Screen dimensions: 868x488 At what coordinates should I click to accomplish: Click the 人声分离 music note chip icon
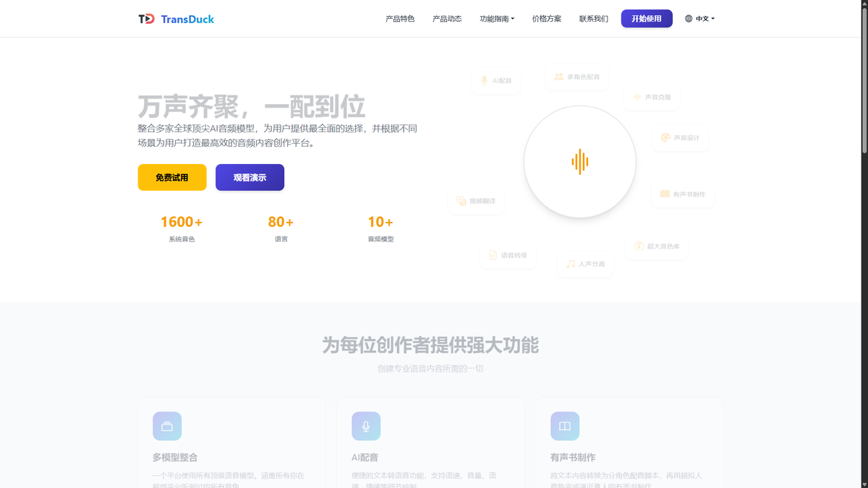coord(571,264)
